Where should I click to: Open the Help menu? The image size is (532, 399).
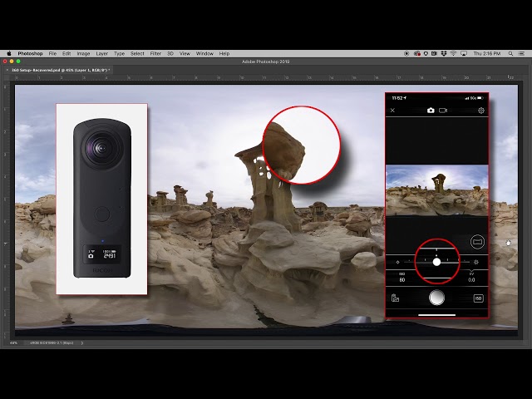[x=224, y=53]
